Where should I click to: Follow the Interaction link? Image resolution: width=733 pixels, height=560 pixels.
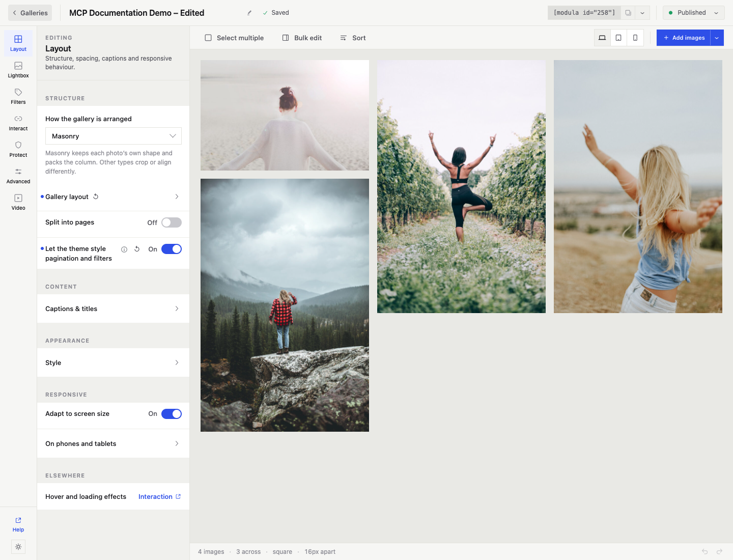coord(159,496)
